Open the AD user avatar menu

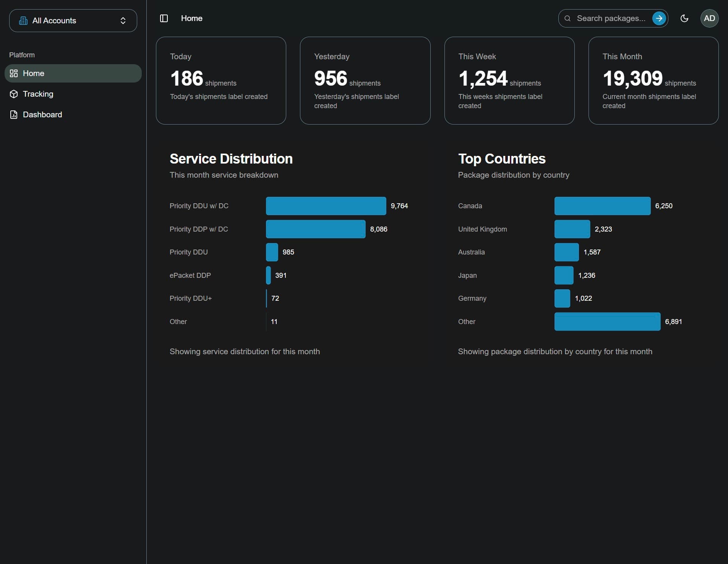tap(709, 18)
